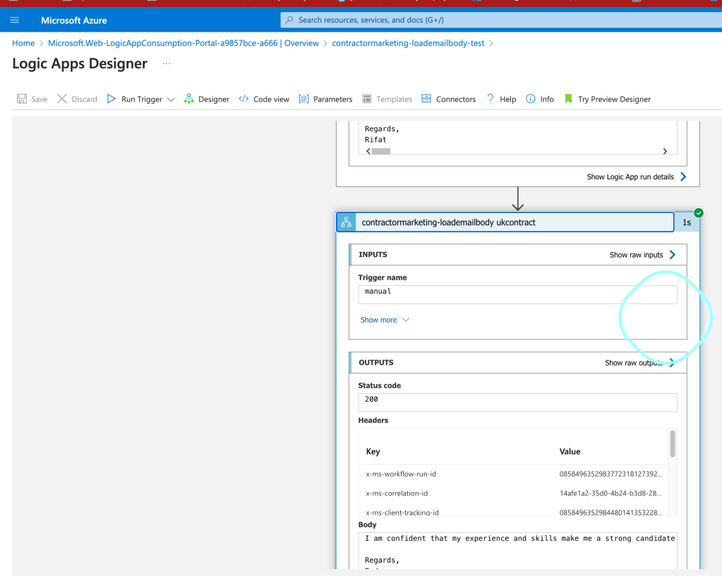Click the Headers table vertical scrollbar
722x588 pixels.
click(x=673, y=444)
